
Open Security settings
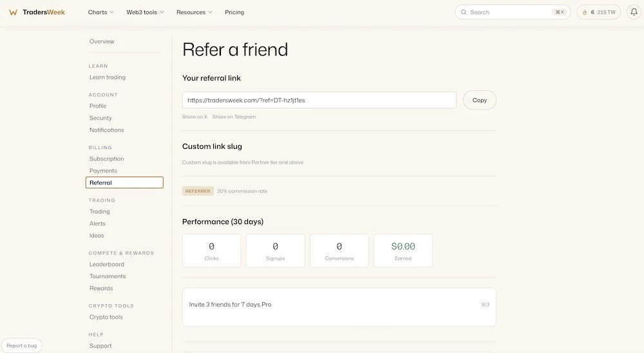[100, 118]
